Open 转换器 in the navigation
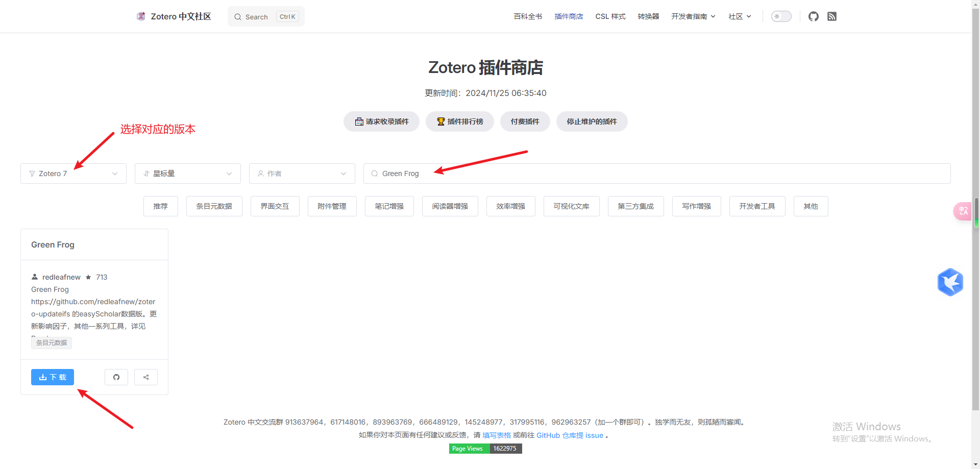Viewport: 980px width, 469px height. pyautogui.click(x=648, y=16)
